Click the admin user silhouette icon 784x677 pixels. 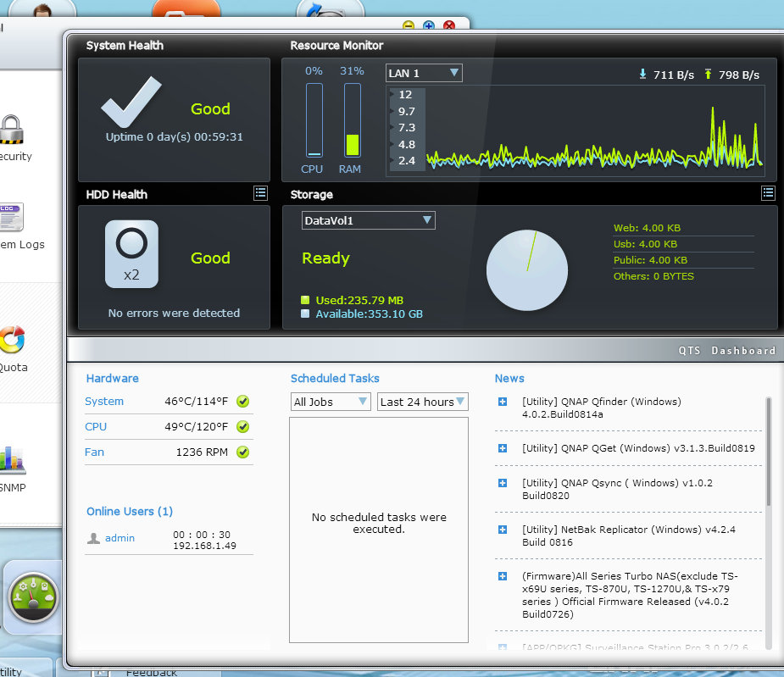93,538
